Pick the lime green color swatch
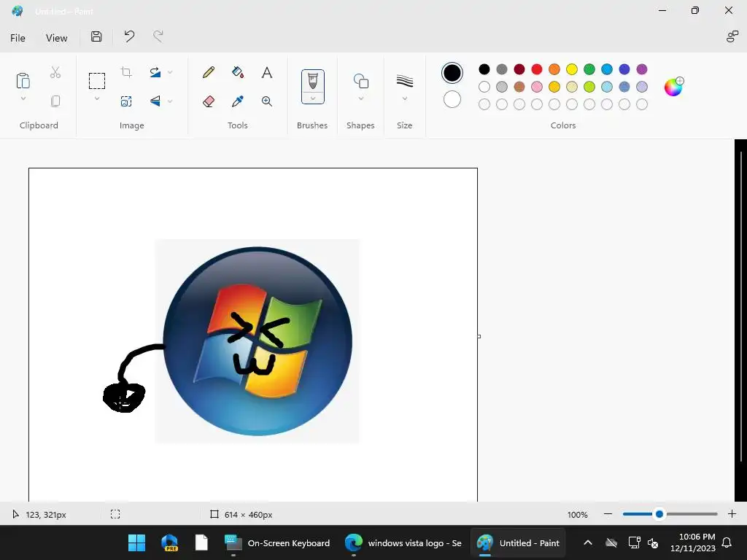The width and height of the screenshot is (747, 560). point(589,87)
